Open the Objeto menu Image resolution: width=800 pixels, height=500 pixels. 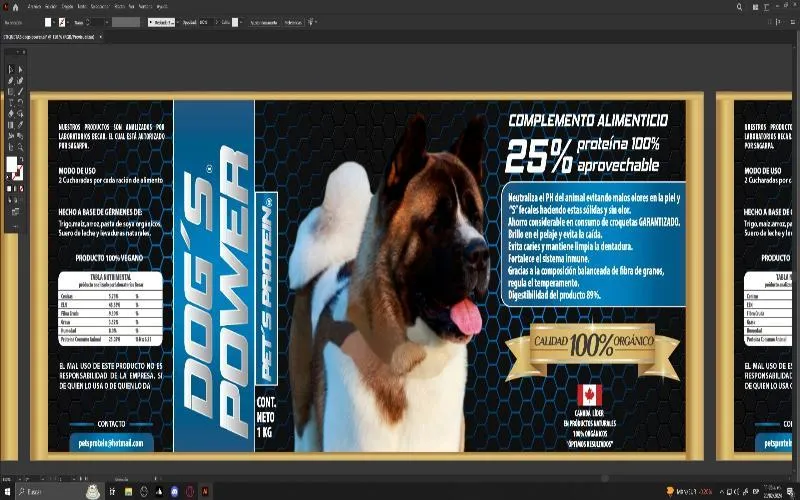pos(67,7)
